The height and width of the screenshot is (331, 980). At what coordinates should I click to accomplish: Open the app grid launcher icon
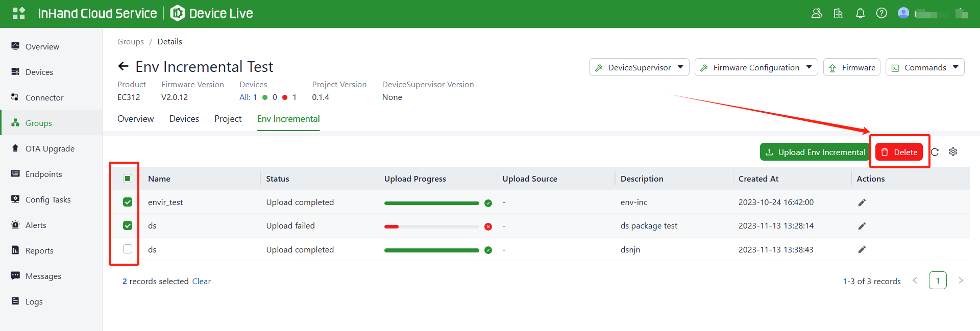tap(18, 13)
